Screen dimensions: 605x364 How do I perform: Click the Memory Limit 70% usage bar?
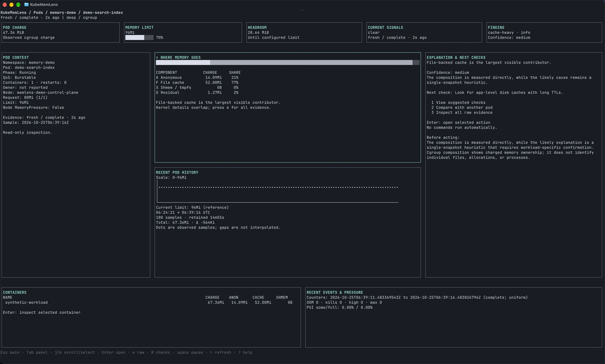[139, 38]
